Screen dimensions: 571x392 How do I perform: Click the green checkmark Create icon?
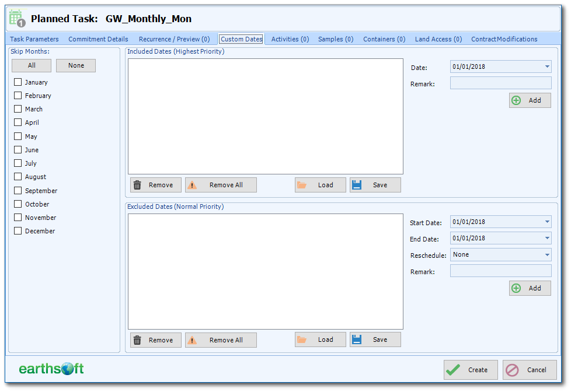pyautogui.click(x=452, y=369)
